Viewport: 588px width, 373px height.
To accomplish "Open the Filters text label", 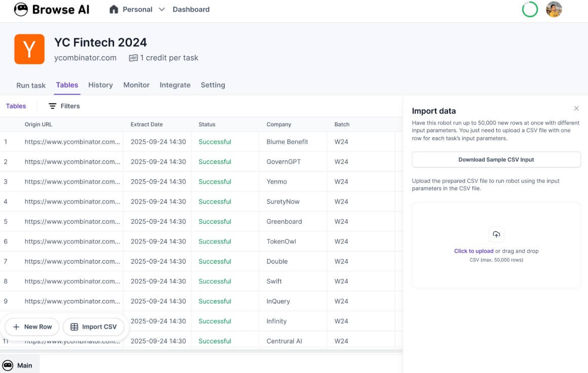I will 70,106.
